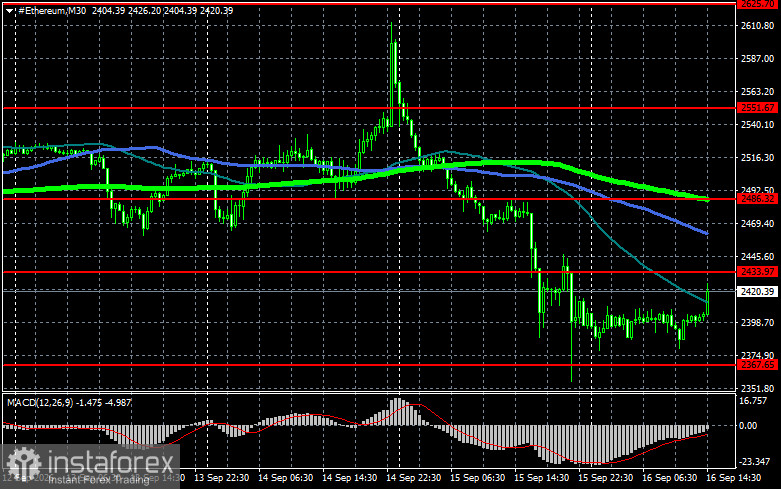Click the current price 2420.39 label
Screen dimensions: 781x489
pos(757,291)
